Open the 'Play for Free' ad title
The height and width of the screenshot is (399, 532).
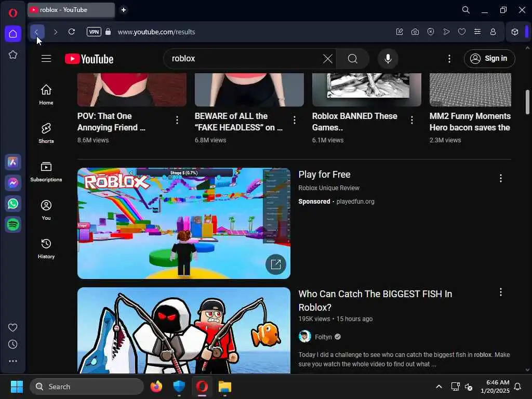coord(324,175)
